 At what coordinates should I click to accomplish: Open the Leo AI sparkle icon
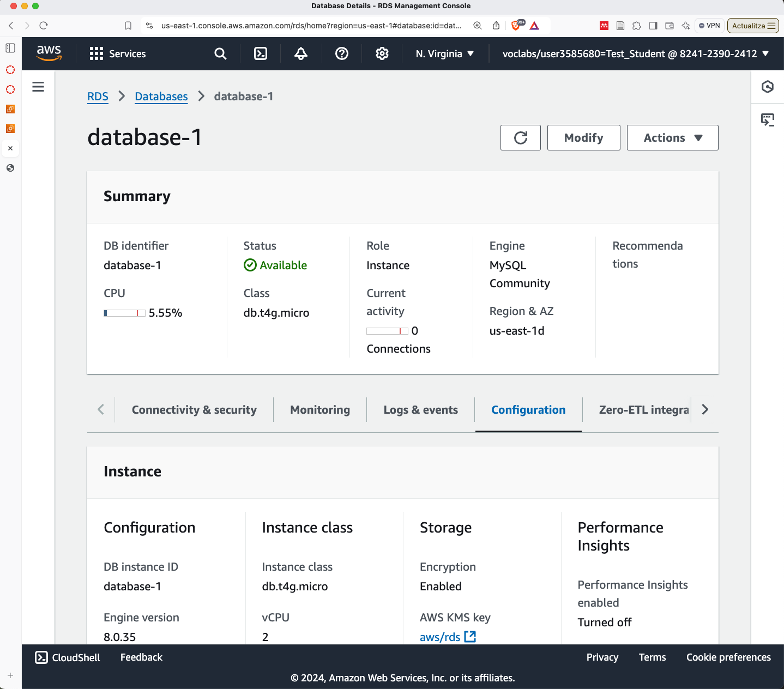pos(685,26)
